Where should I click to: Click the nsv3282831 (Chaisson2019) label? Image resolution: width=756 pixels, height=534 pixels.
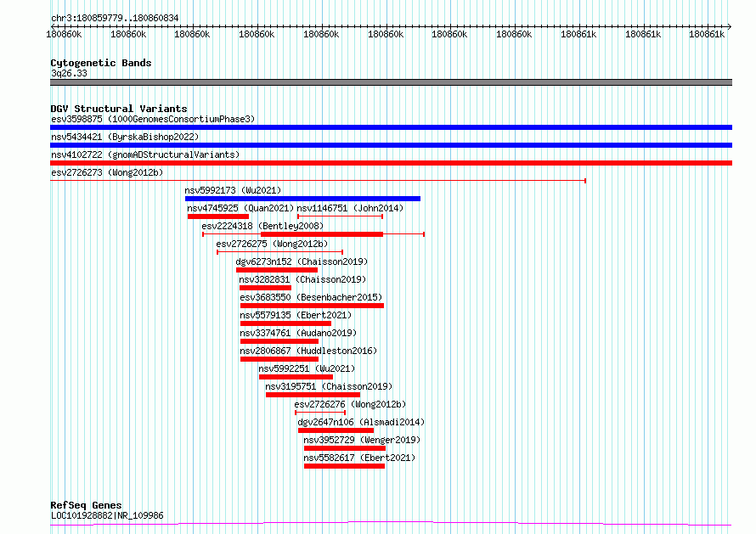(302, 279)
